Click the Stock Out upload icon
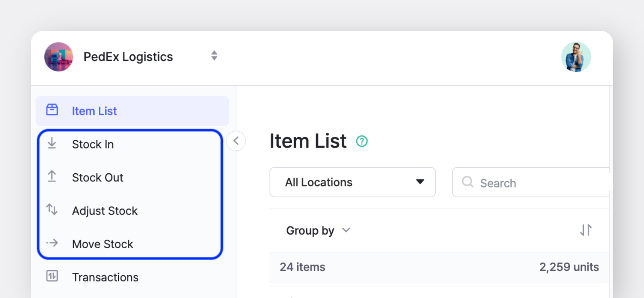Screen dimensions: 644x298 point(52,176)
